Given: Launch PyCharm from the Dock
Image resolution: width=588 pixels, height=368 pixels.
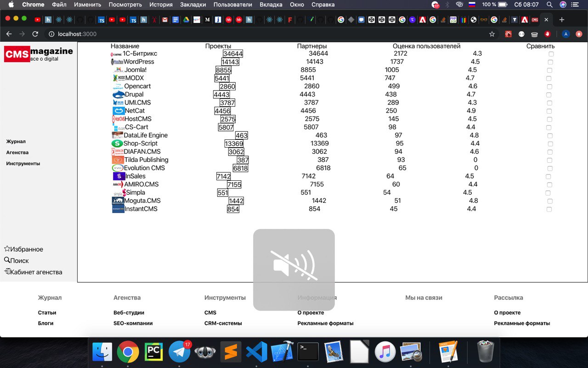Looking at the screenshot, I should click(154, 352).
